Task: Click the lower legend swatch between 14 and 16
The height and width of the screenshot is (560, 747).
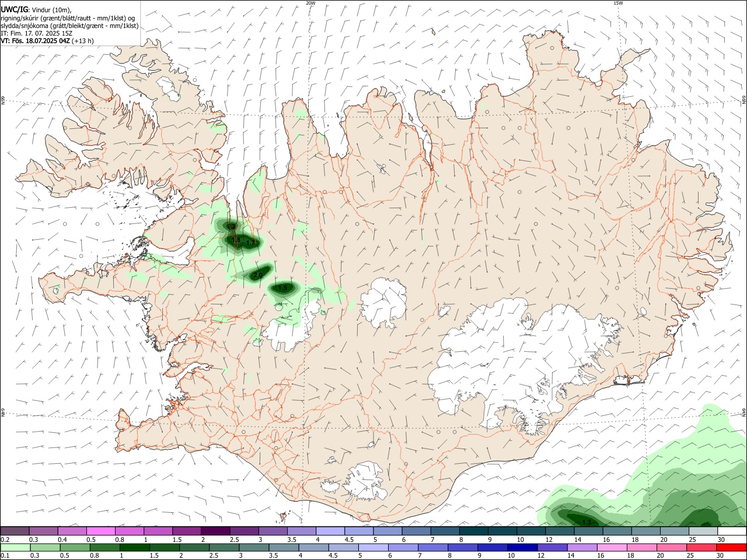Action: 582,547
